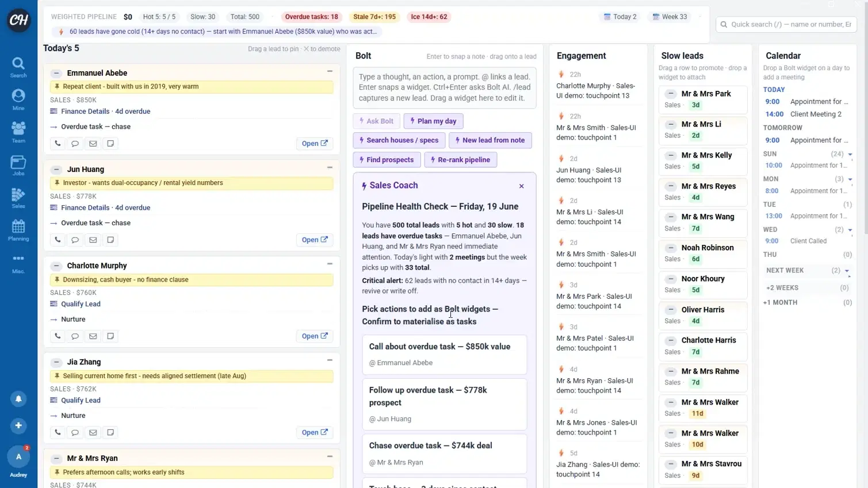Toggle the minus circle beside Emmanuel Abebe

pos(56,73)
